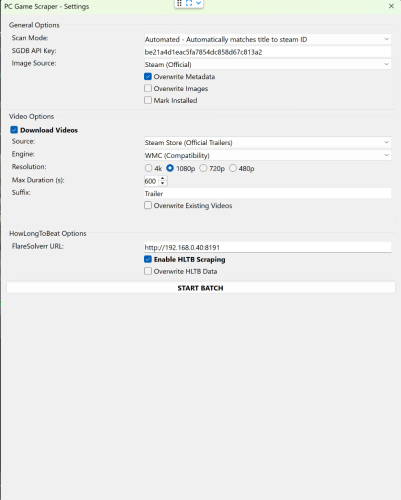Select the 1080p resolution radio button
401x500 pixels.
[x=170, y=168]
